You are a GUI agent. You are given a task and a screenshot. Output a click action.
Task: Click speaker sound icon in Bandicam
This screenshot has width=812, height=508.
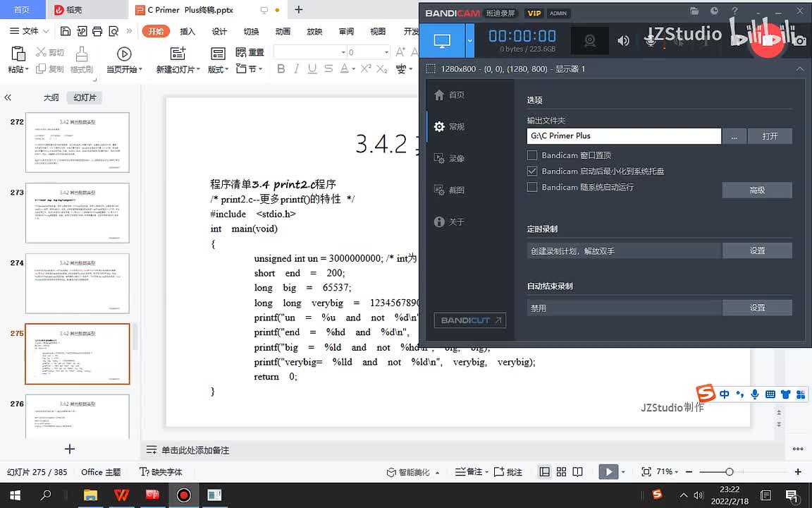click(x=624, y=41)
